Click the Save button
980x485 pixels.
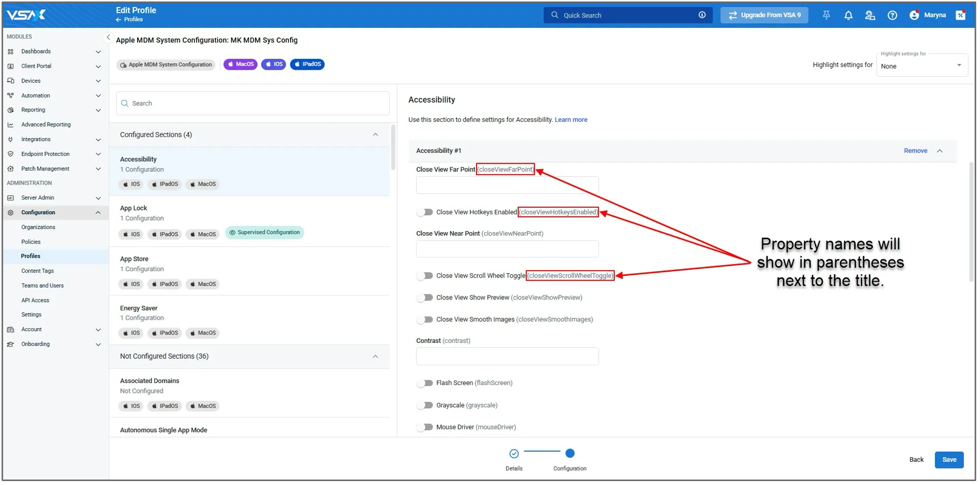click(x=948, y=460)
